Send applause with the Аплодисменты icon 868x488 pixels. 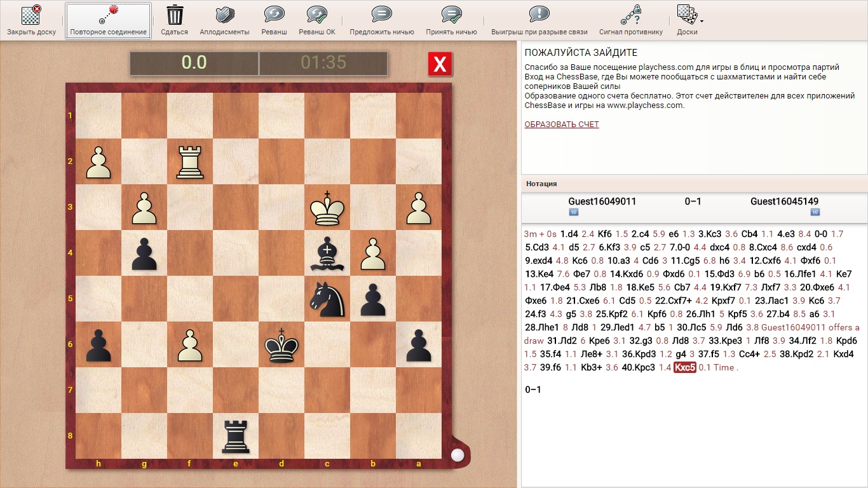coord(224,15)
